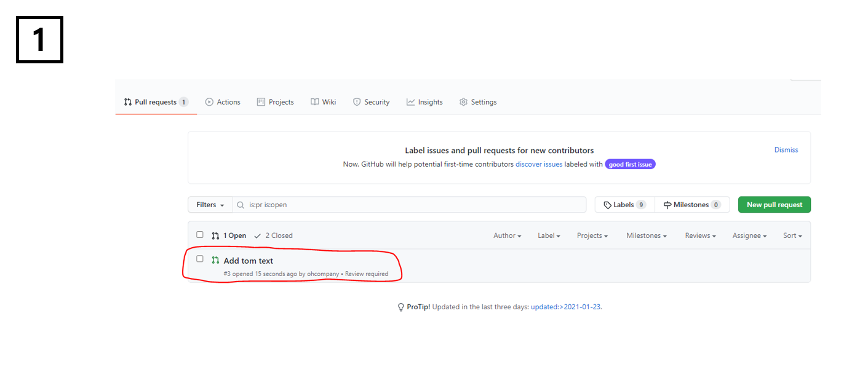This screenshot has height=367, width=868.
Task: Tick the select all pull requests checkbox
Action: [x=200, y=235]
